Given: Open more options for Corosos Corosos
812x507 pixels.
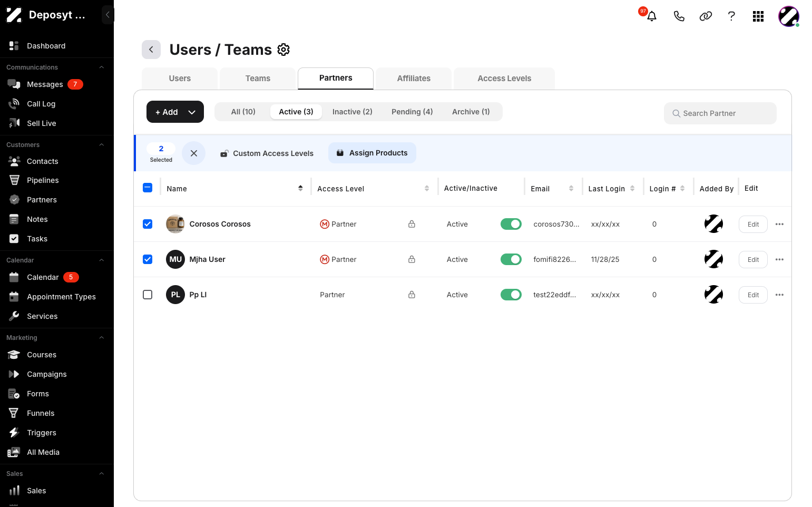Looking at the screenshot, I should (779, 225).
